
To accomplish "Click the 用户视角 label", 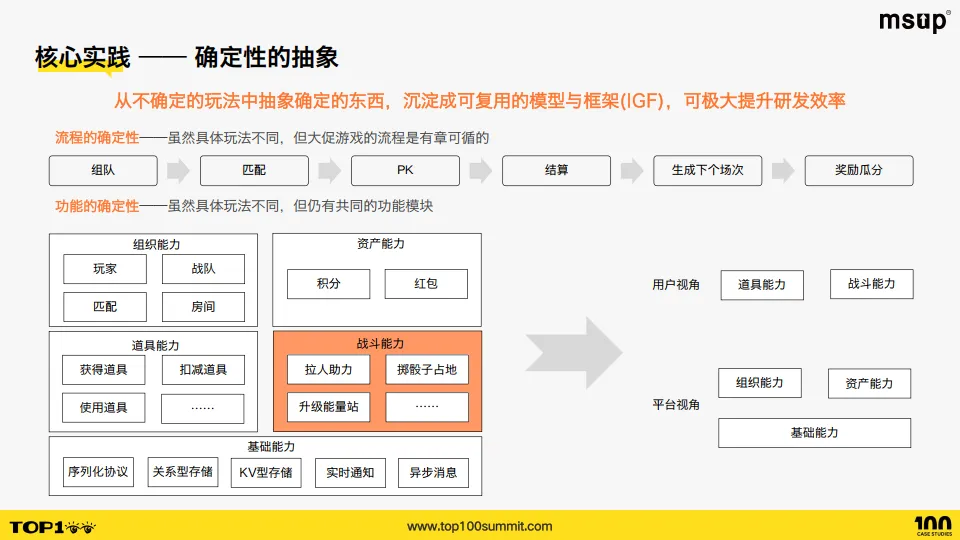I will pos(676,285).
